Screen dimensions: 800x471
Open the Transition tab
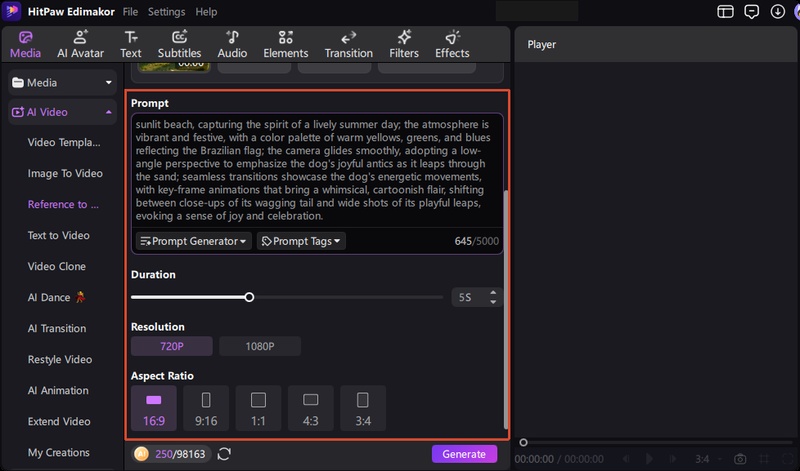(348, 44)
